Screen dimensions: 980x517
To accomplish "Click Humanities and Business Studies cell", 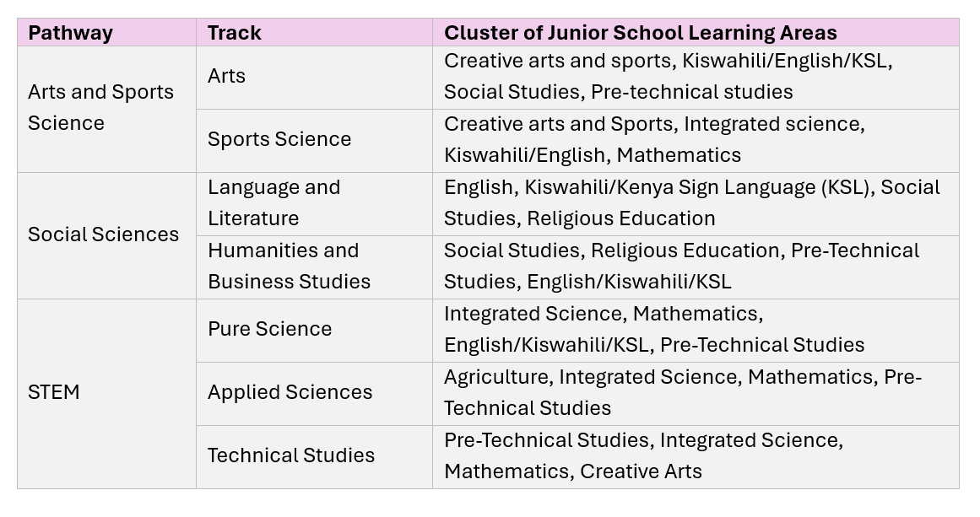I will [x=314, y=267].
